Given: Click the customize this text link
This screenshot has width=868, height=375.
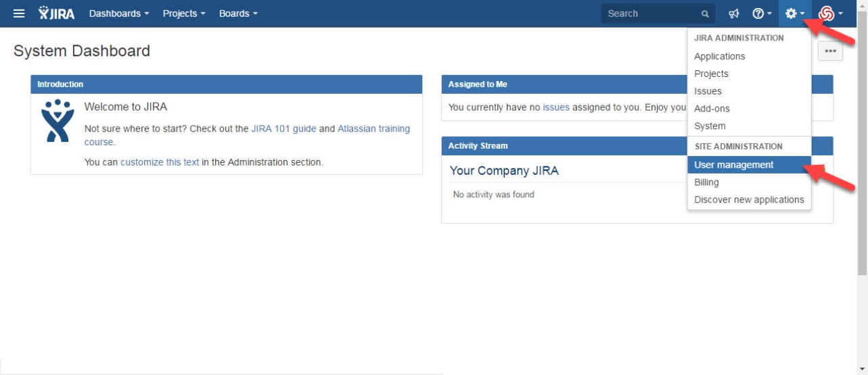Looking at the screenshot, I should (160, 162).
